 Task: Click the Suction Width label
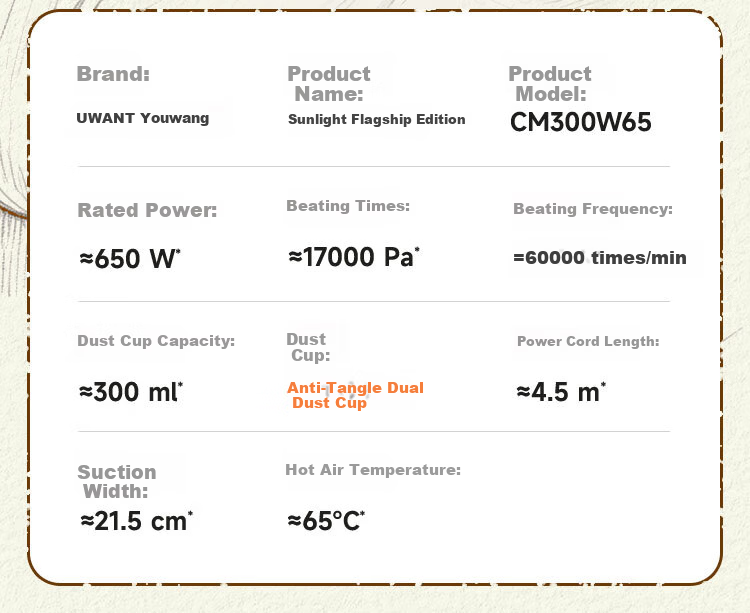117,482
